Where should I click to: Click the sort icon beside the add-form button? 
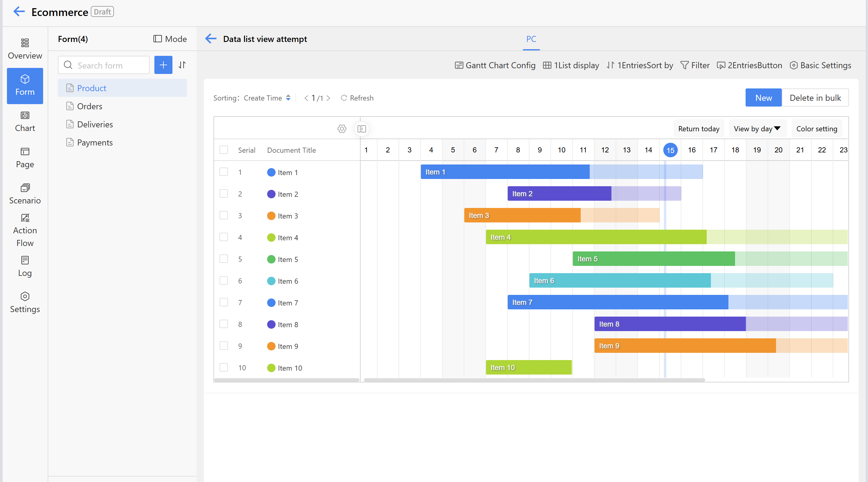pos(182,65)
